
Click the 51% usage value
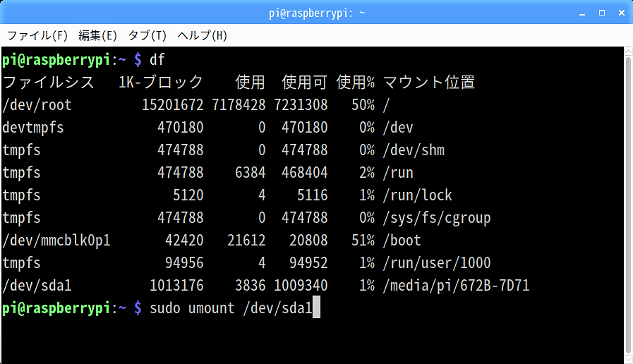tap(363, 241)
